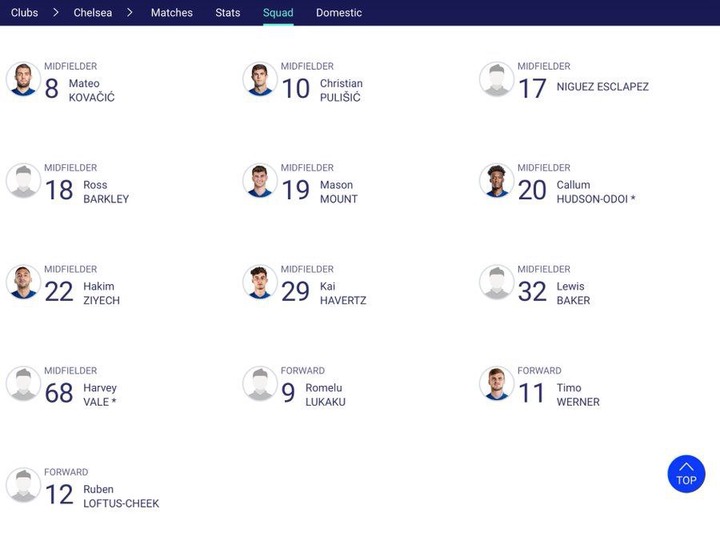Click shirt number 18

tap(59, 190)
